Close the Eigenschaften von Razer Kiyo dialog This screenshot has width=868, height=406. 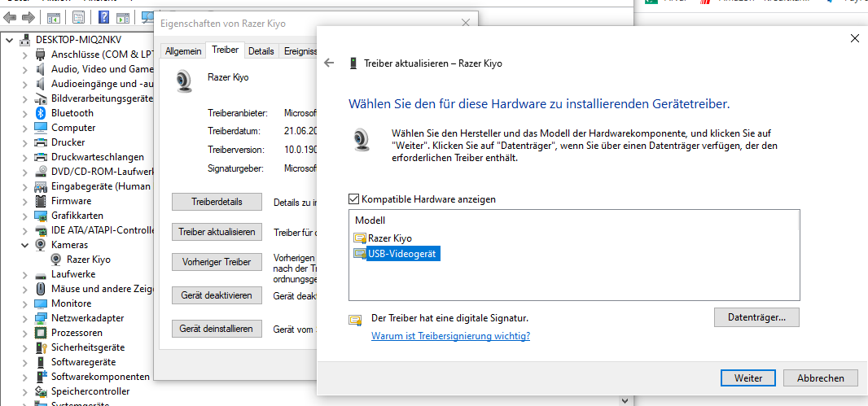[x=467, y=24]
